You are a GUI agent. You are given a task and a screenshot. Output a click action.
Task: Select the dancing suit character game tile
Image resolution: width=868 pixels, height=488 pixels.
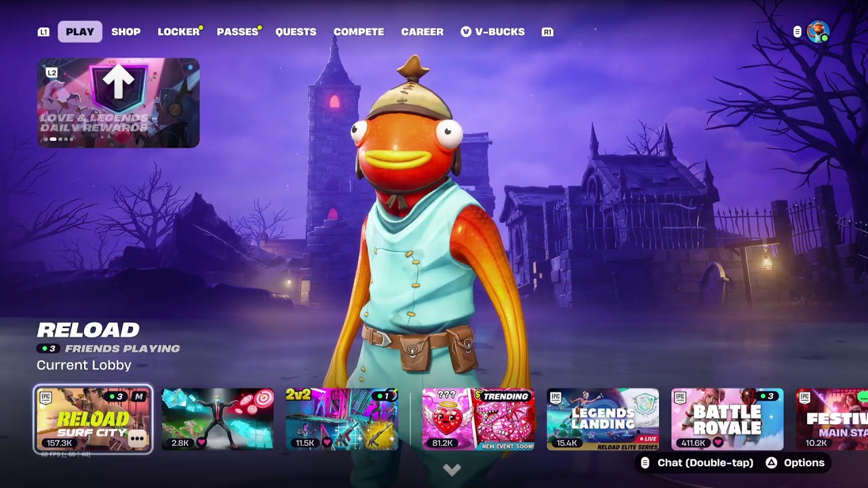coord(218,420)
